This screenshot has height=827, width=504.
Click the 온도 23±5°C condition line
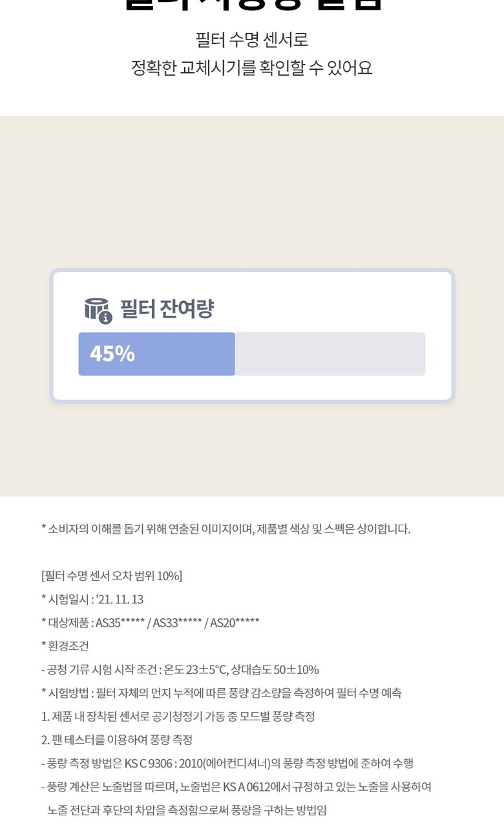tap(180, 670)
